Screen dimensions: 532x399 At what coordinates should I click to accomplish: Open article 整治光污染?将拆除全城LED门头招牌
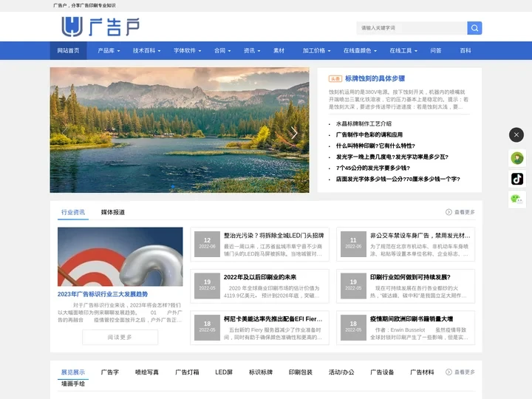[x=273, y=236]
